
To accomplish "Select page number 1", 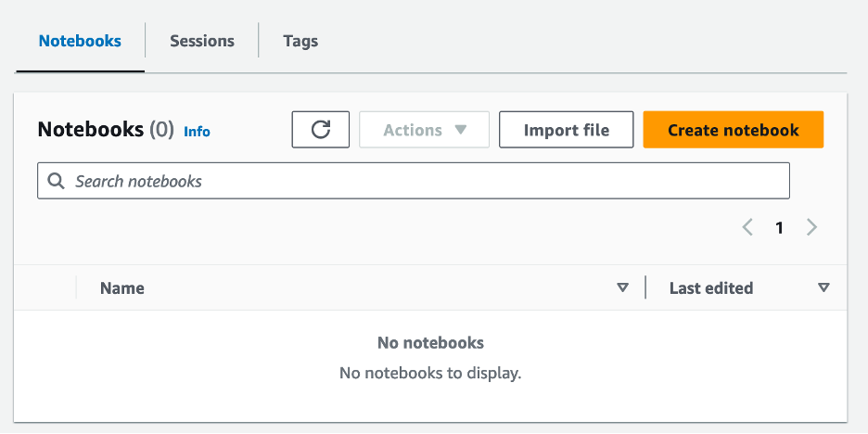I will 779,227.
